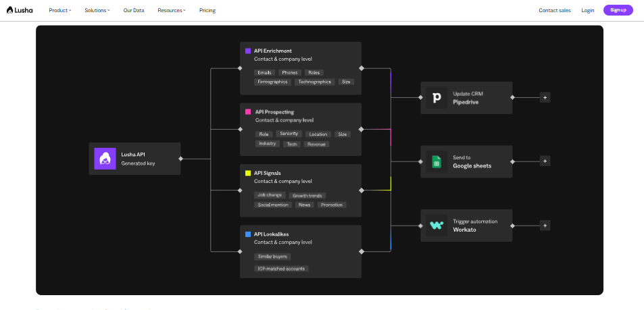Viewport: 644px width, 310px height.
Task: Select the Industry tag
Action: [268, 144]
